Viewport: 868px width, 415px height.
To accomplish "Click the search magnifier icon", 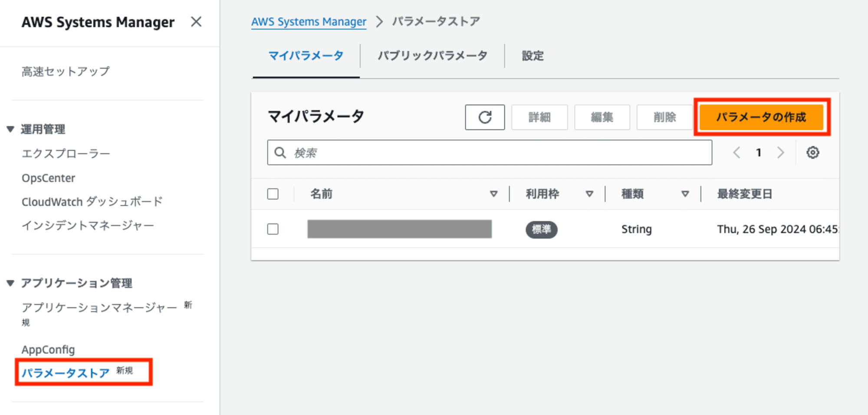I will click(x=280, y=153).
